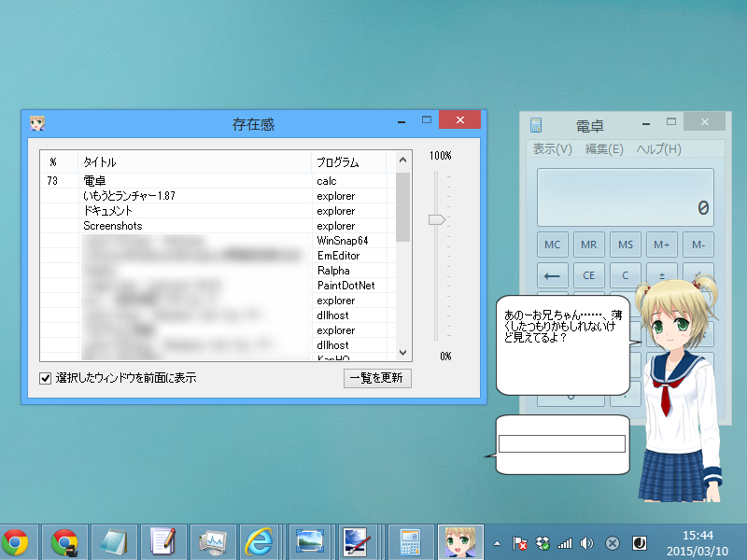Click the calculator MR button
The image size is (747, 560).
(x=589, y=245)
